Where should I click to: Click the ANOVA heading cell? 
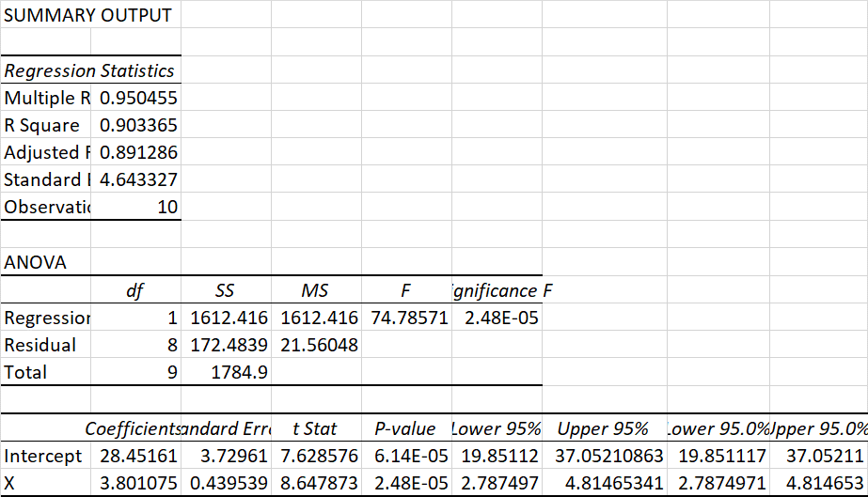[x=35, y=262]
